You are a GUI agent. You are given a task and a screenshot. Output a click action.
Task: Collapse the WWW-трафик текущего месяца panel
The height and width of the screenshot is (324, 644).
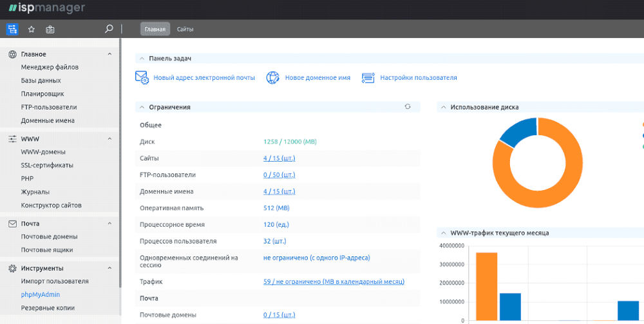coord(444,233)
